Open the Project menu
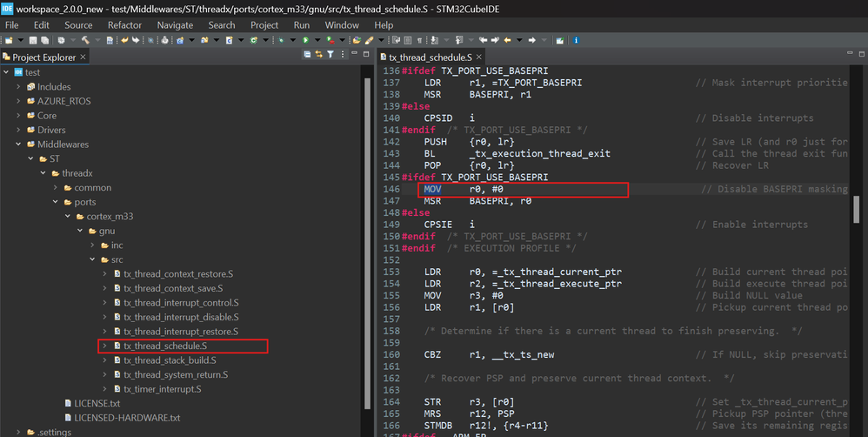The image size is (868, 437). click(264, 25)
